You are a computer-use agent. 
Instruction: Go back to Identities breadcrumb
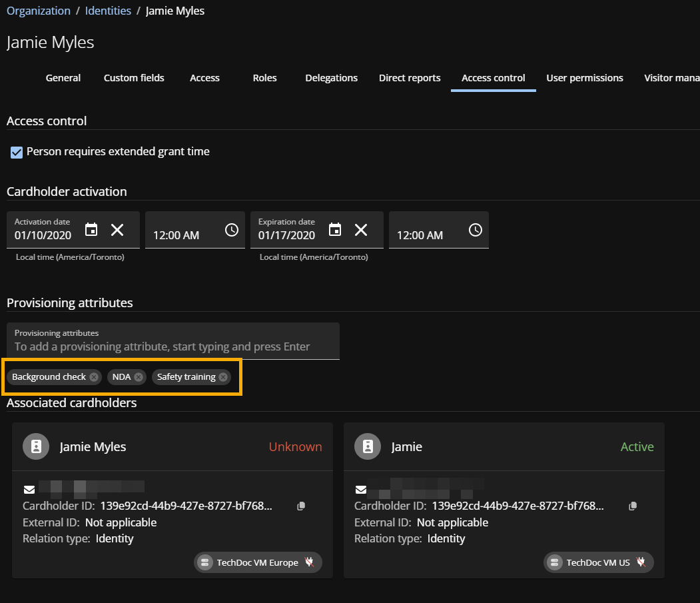click(108, 11)
